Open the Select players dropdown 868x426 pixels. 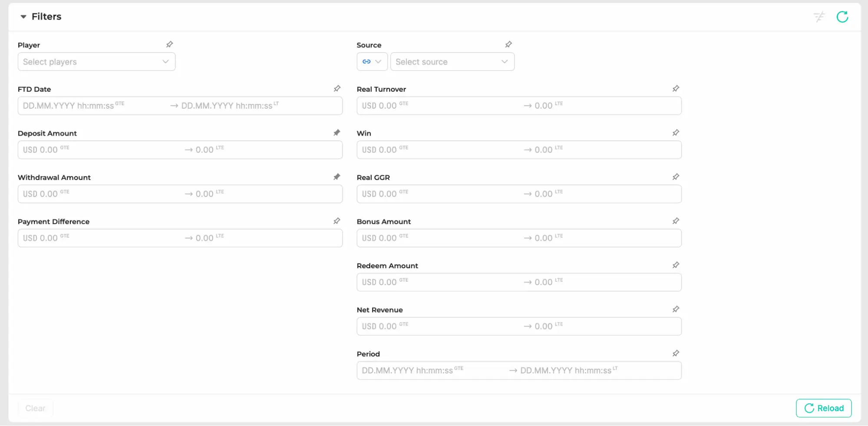pyautogui.click(x=96, y=62)
